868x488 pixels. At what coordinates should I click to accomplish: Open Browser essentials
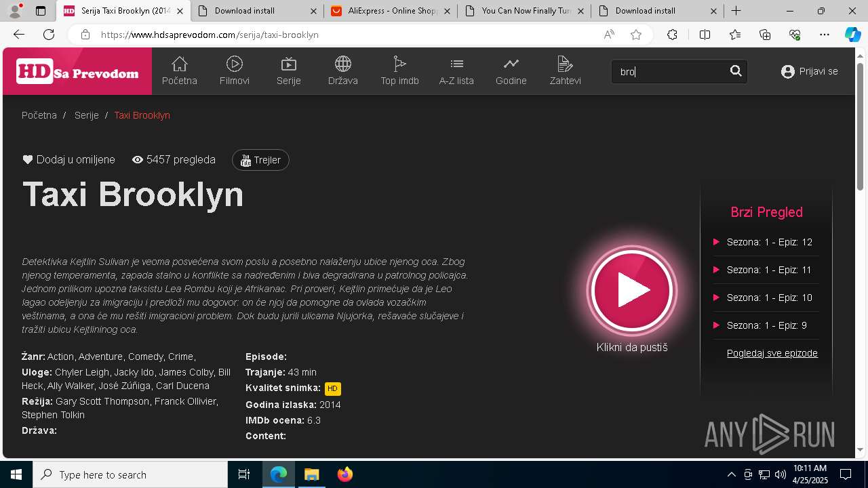(795, 35)
